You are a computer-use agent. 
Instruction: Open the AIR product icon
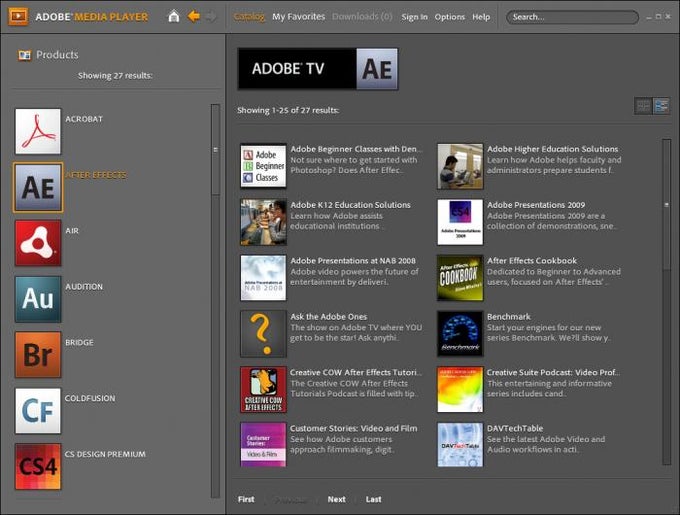point(38,243)
